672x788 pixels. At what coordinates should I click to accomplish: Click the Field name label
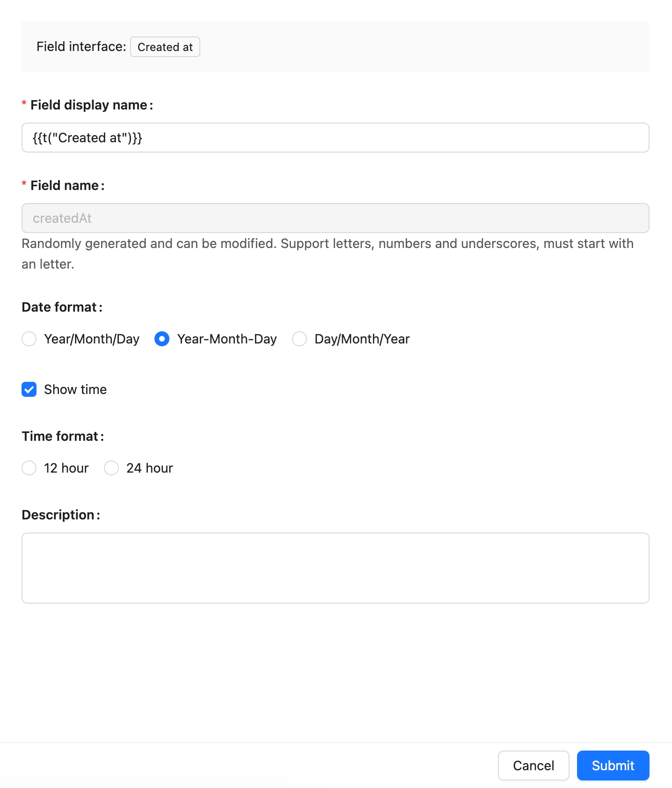65,185
